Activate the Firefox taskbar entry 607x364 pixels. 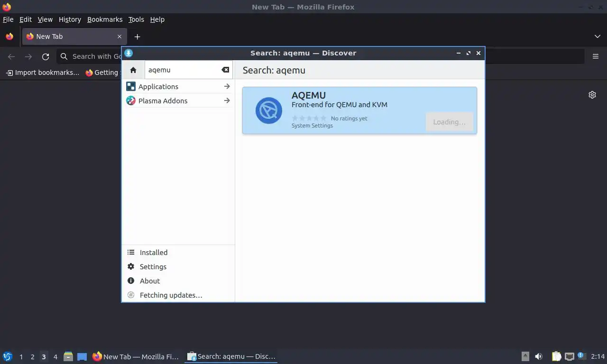(x=136, y=356)
